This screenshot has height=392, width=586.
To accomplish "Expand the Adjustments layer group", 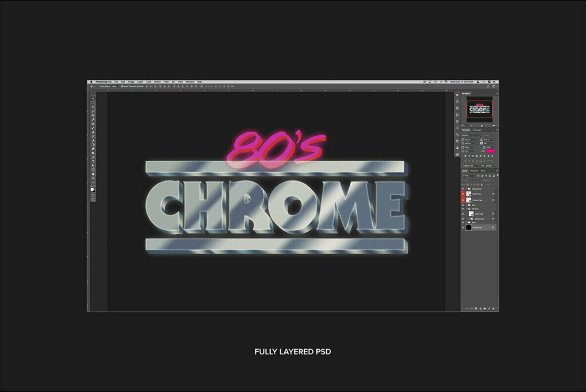I will (x=466, y=188).
